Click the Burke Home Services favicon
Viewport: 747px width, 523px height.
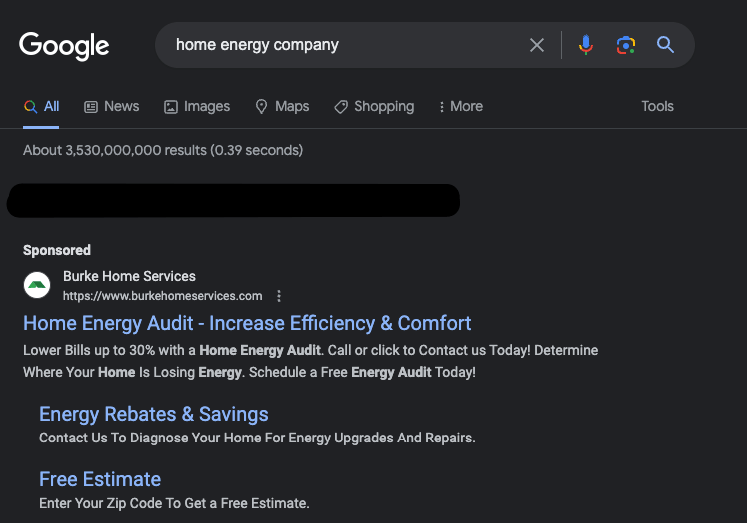37,285
